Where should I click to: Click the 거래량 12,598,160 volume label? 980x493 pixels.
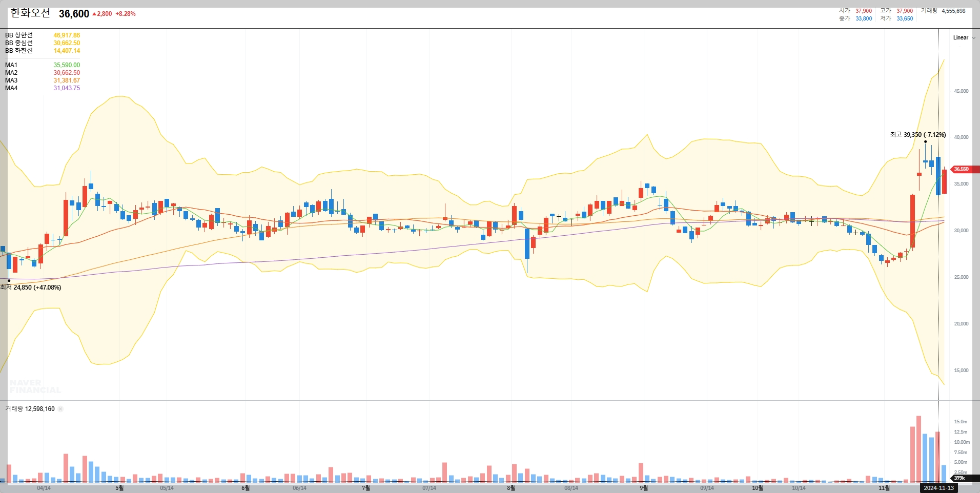pyautogui.click(x=30, y=409)
